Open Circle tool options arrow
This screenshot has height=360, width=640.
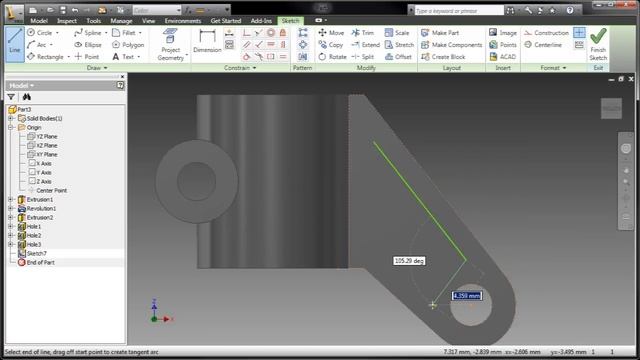coord(57,32)
